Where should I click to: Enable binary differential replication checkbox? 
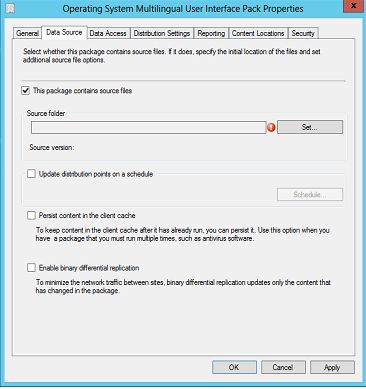[x=31, y=268]
